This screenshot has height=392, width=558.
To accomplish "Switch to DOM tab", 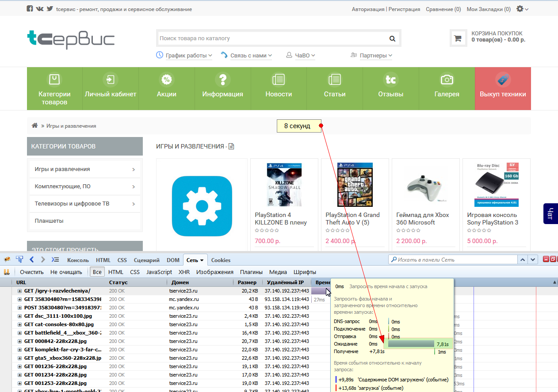I will [173, 260].
